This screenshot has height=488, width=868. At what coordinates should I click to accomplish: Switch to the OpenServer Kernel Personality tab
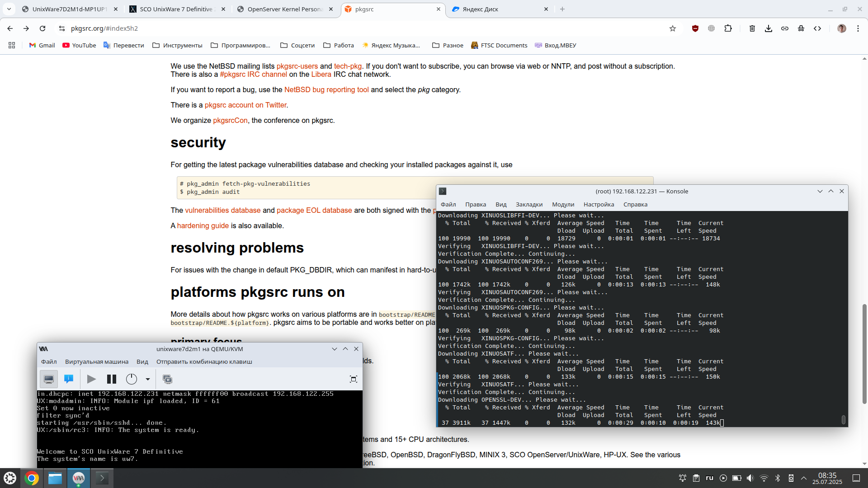(x=285, y=9)
